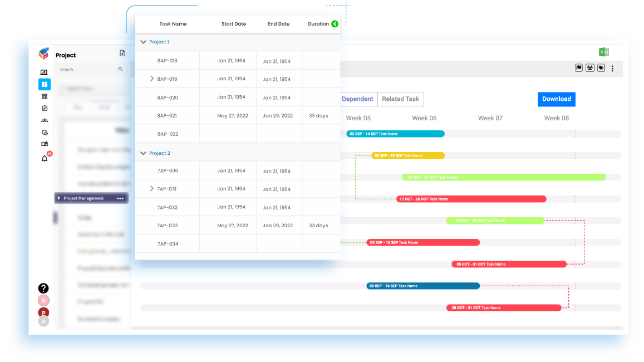644x362 pixels.
Task: Click 33 days duration of 7AP-033
Action: [318, 226]
